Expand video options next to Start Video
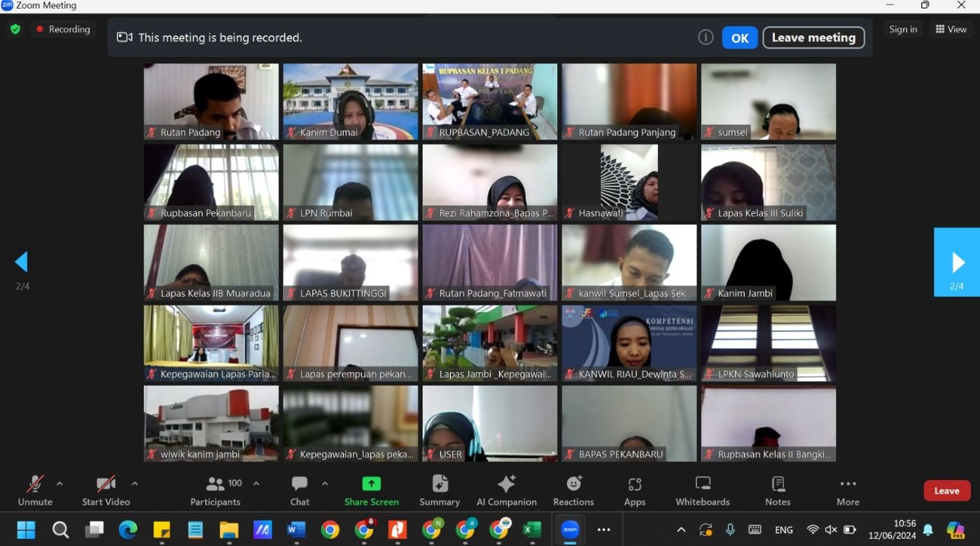Viewport: 980px width, 546px height. pos(135,484)
